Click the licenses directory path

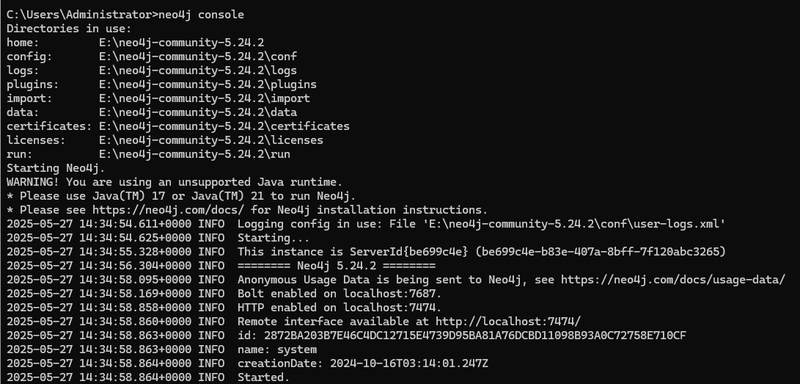click(x=211, y=140)
